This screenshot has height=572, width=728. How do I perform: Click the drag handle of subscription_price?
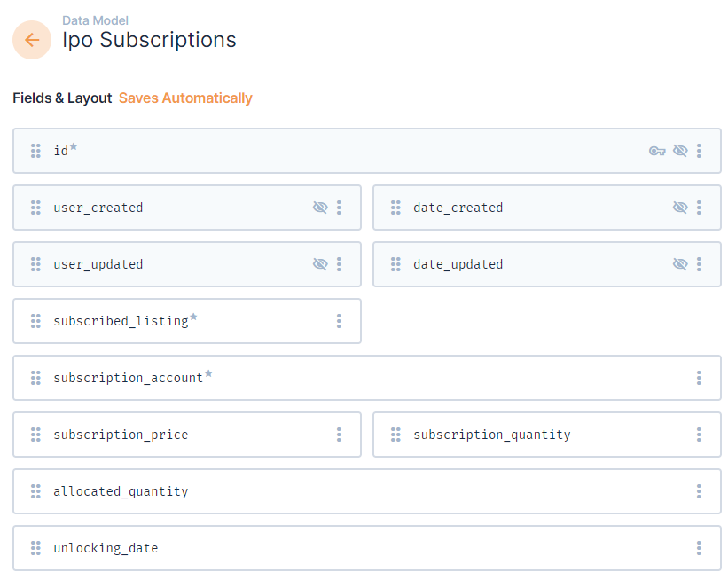coord(35,435)
